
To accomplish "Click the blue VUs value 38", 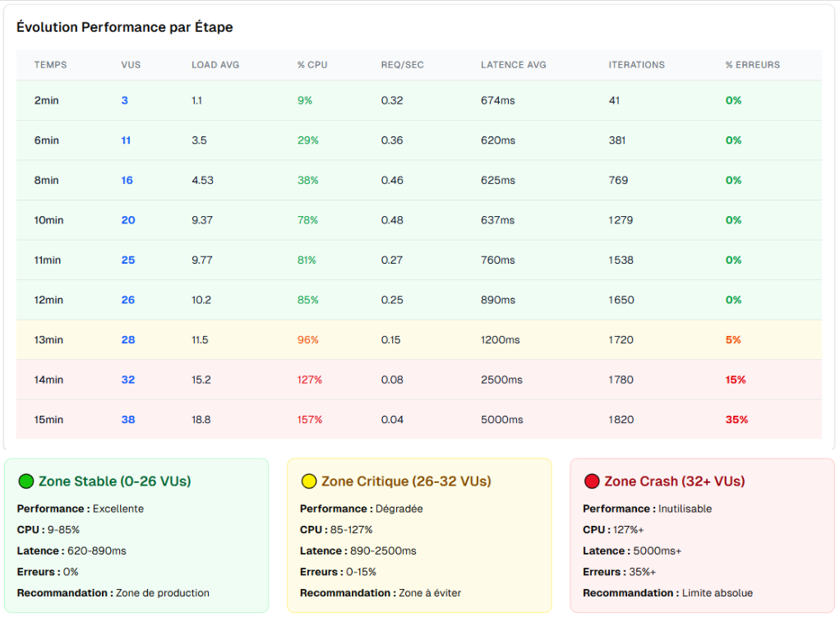I will click(128, 420).
